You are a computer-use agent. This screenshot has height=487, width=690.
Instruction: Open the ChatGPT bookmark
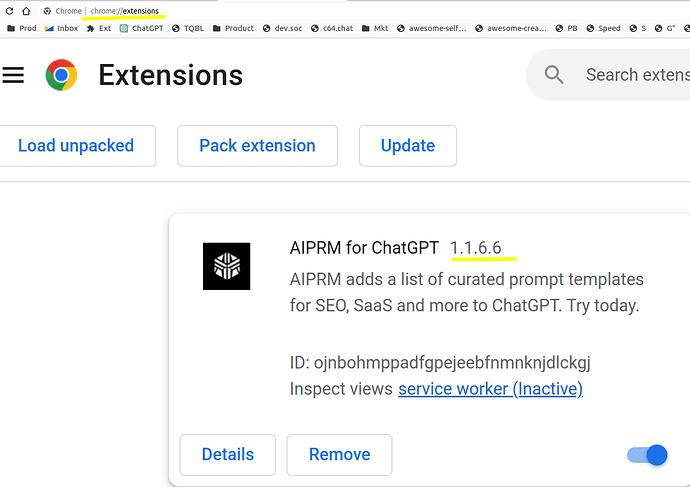(x=141, y=29)
